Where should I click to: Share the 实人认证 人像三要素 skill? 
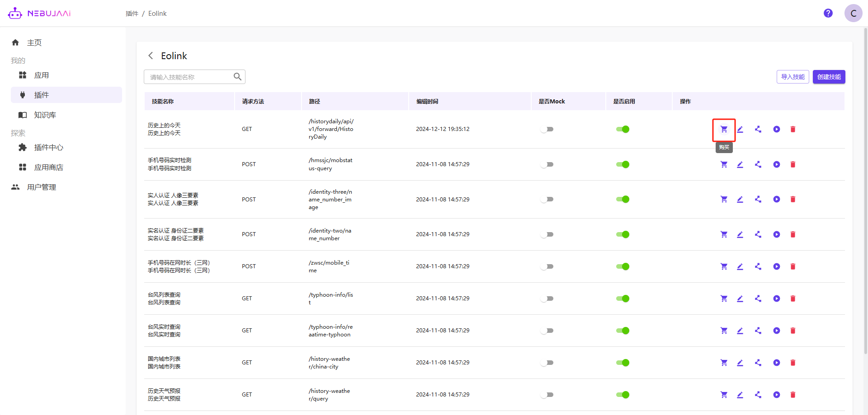[758, 199]
